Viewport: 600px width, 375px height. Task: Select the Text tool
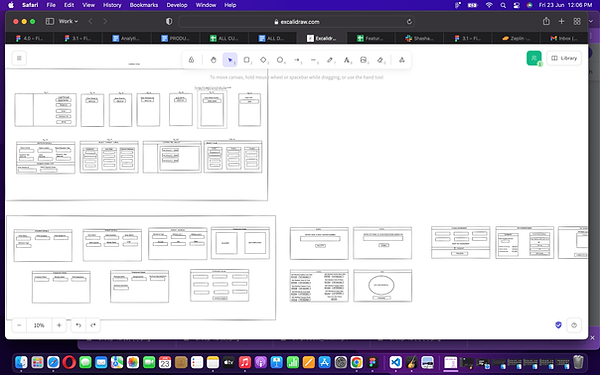click(x=347, y=60)
